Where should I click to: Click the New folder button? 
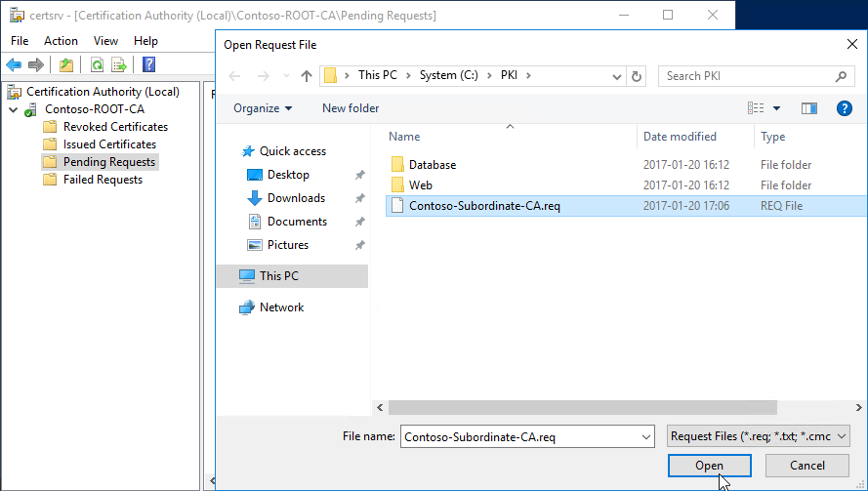click(351, 108)
